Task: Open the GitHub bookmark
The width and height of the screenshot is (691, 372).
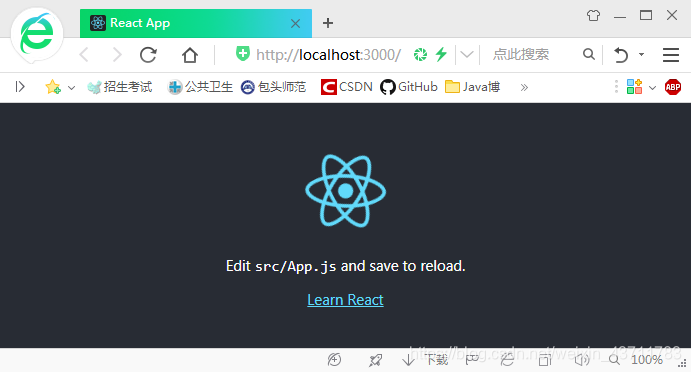Action: pyautogui.click(x=409, y=87)
